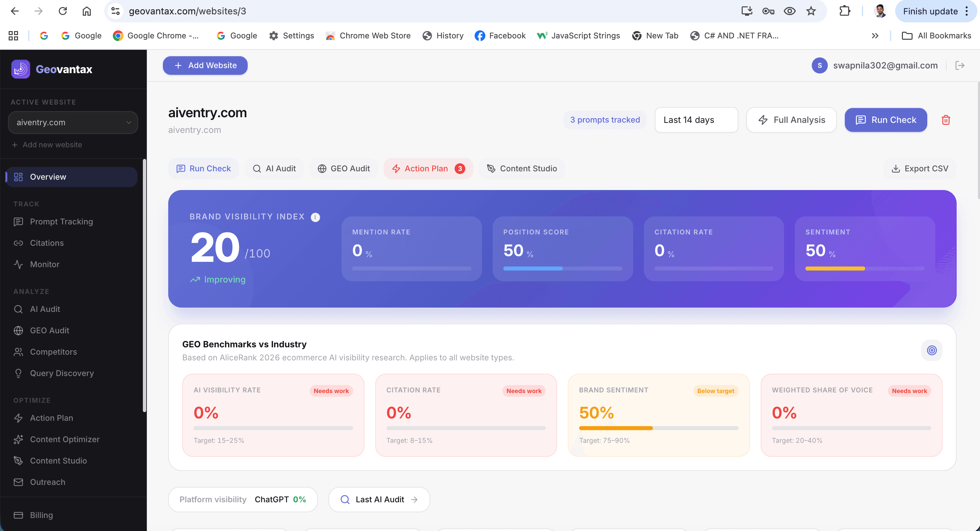Click the Sentiment yellow progress bar
This screenshot has width=980, height=531.
click(835, 269)
